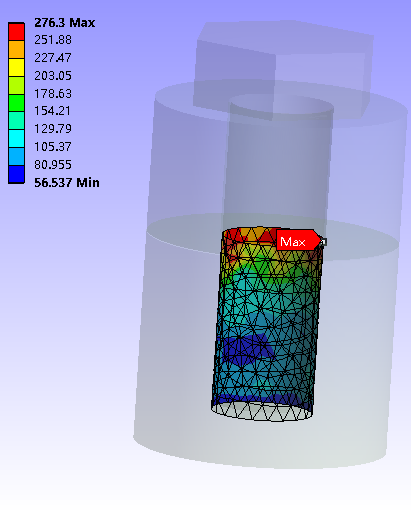Image resolution: width=411 pixels, height=510 pixels.
Task: Click the white meshed bottom cylinder face
Action: point(262,411)
